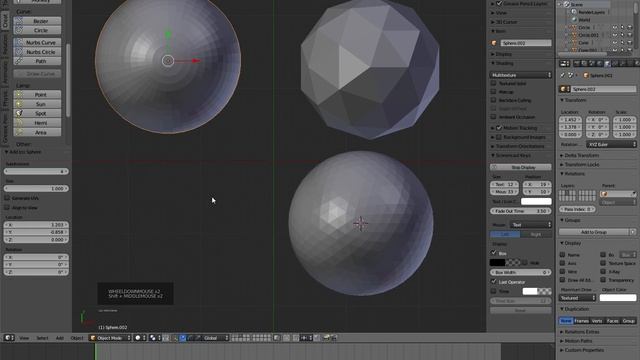The height and width of the screenshot is (360, 640).
Task: Toggle the Last Operator checkbox
Action: click(x=493, y=282)
